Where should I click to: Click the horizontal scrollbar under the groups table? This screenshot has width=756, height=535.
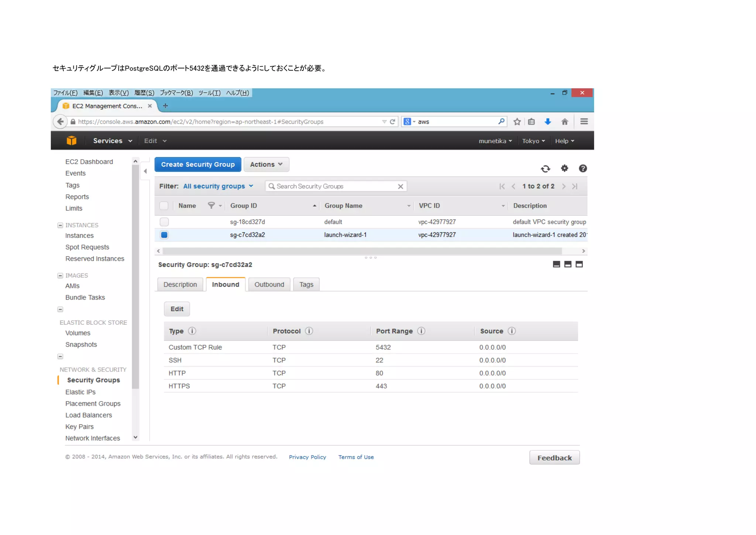(x=362, y=251)
